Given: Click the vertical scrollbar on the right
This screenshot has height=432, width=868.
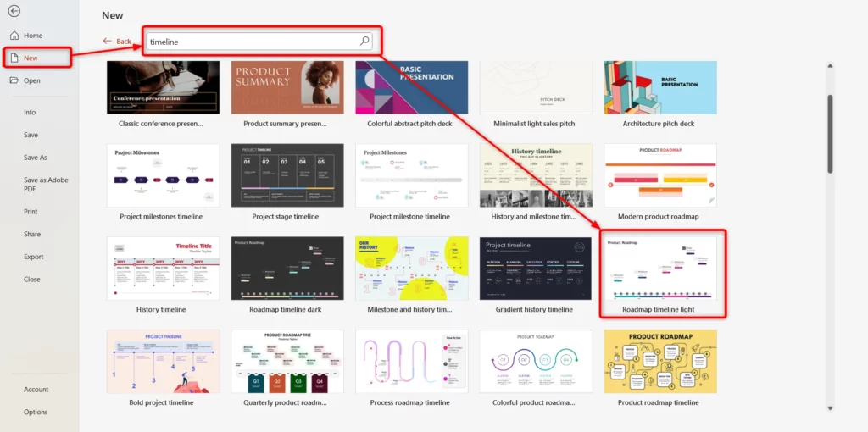Looking at the screenshot, I should pyautogui.click(x=830, y=136).
